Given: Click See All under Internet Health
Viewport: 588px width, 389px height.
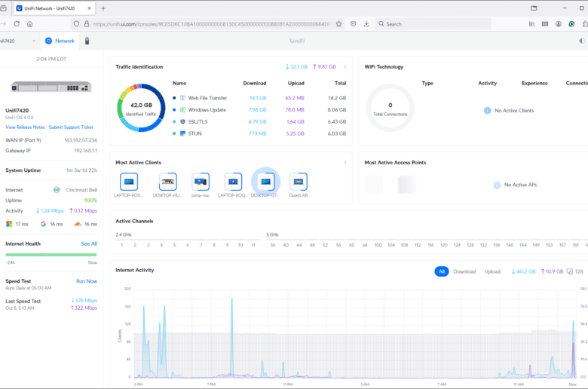Looking at the screenshot, I should pyautogui.click(x=89, y=244).
